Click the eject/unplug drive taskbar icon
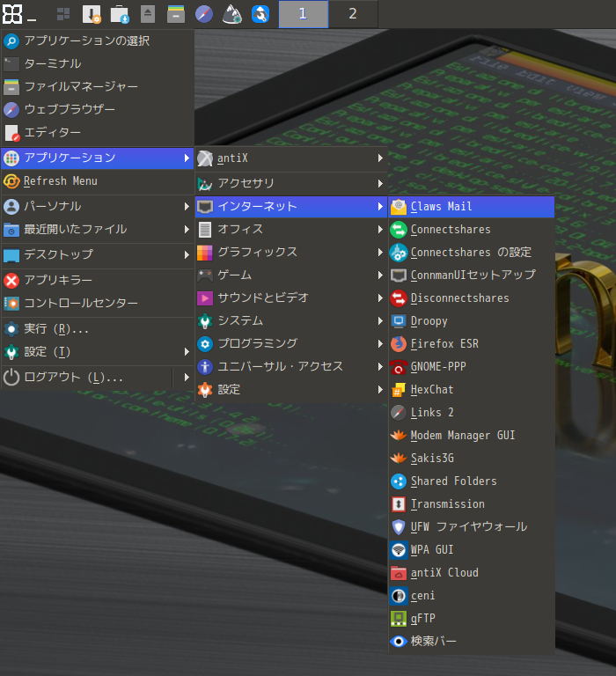The image size is (616, 676). 148,14
